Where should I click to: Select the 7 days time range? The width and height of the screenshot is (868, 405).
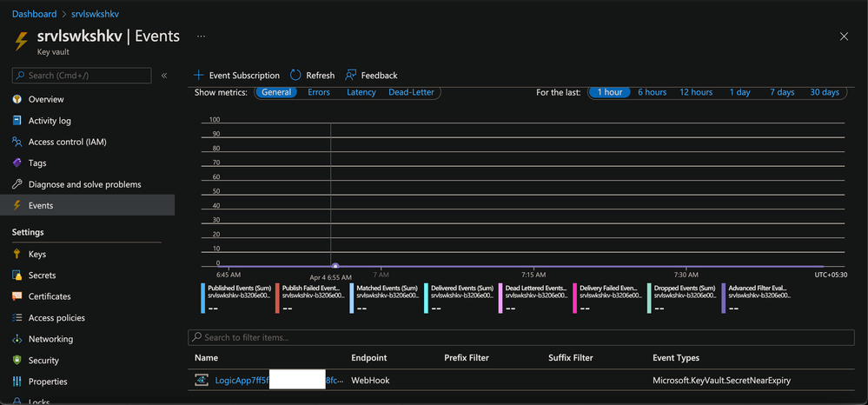tap(782, 92)
